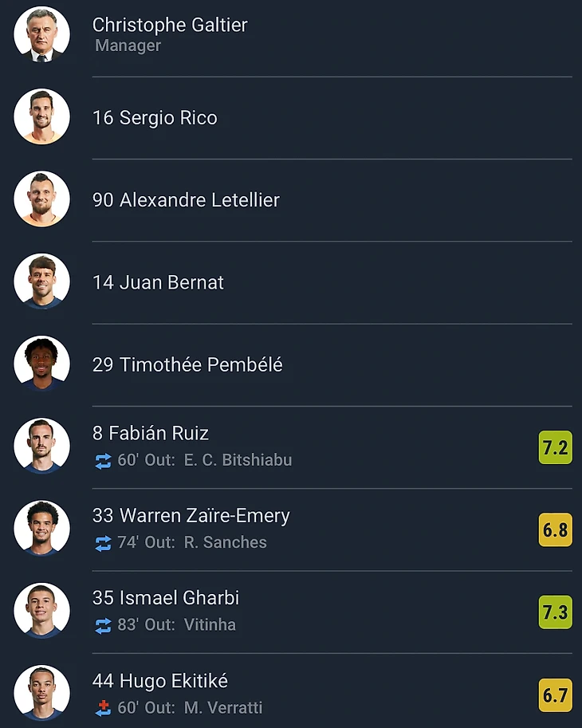Click Warren Zaïre-Emery's 6.8 rating badge
582x728 pixels.
(555, 529)
